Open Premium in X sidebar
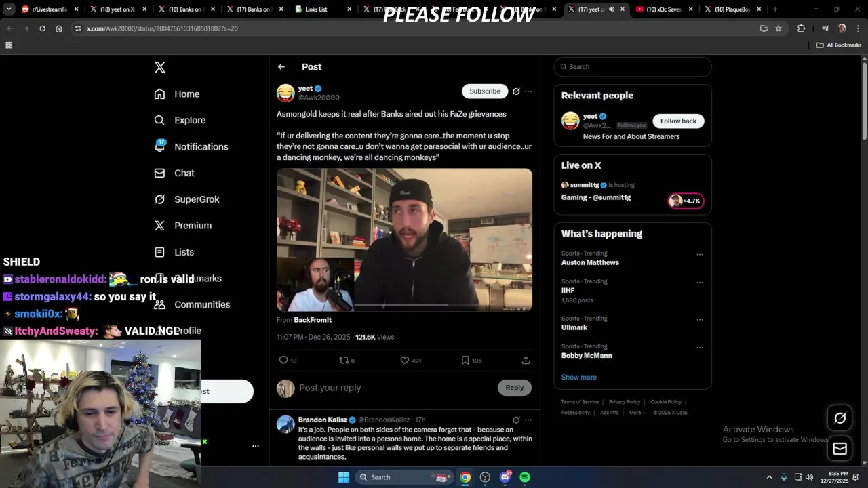The height and width of the screenshot is (488, 868). coord(182,226)
